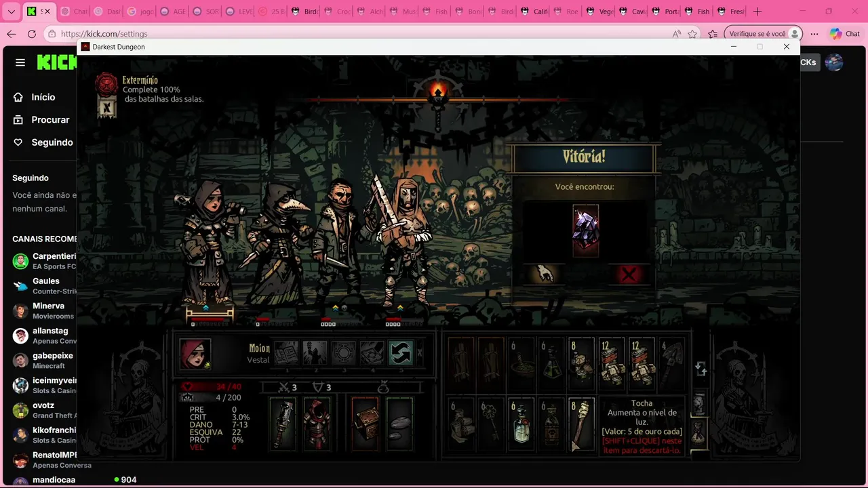Pick up the found crystal gem item
Screen dimensions: 868x488
(x=585, y=230)
